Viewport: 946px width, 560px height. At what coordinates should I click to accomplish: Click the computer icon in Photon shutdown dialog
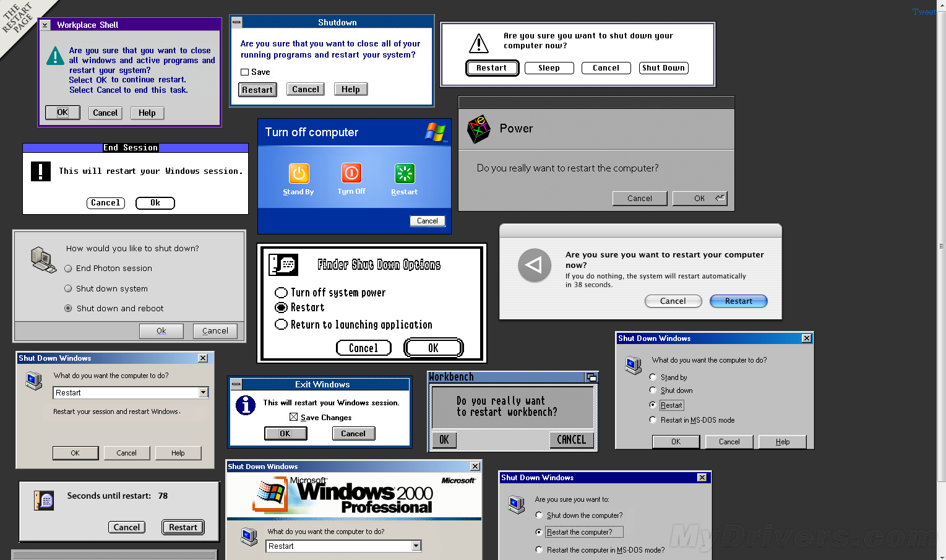click(x=44, y=259)
